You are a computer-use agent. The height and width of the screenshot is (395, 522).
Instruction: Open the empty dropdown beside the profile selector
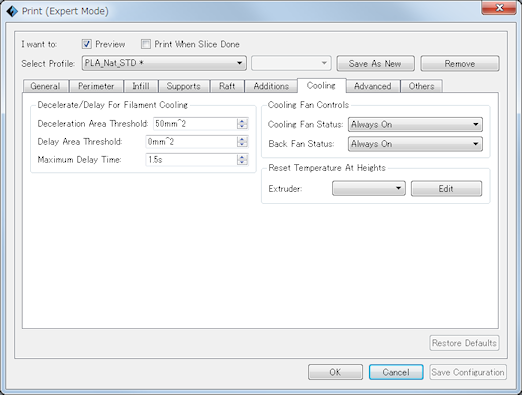[291, 63]
